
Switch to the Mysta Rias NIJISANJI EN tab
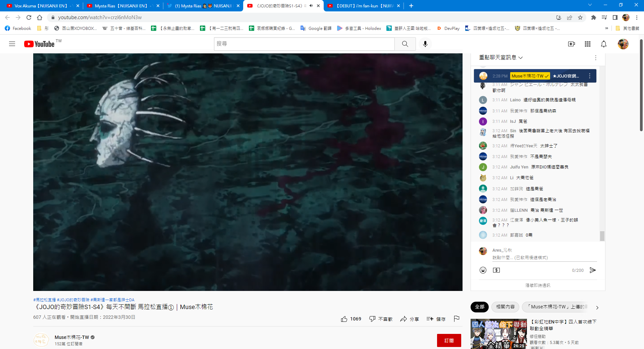123,6
